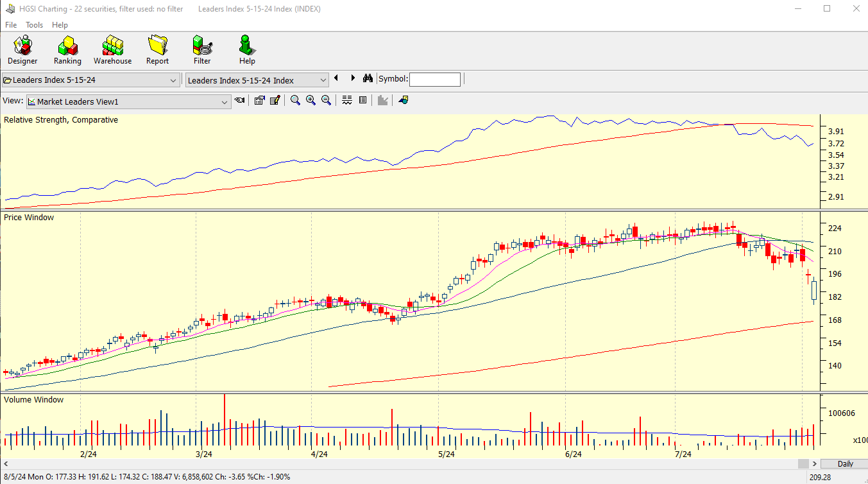Expand the Leaders Index 5-15-24 group dropdown

[x=173, y=80]
